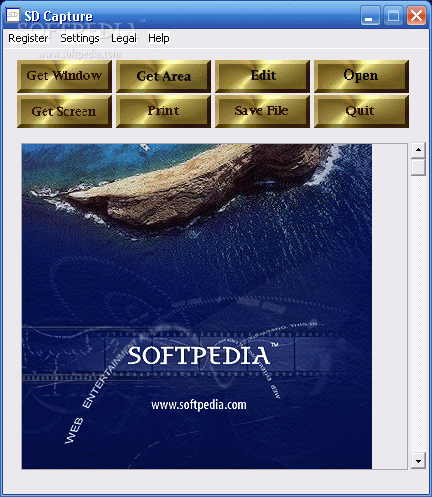Click the scrollbar up arrow
Viewport: 432px width, 497px height.
click(x=418, y=150)
